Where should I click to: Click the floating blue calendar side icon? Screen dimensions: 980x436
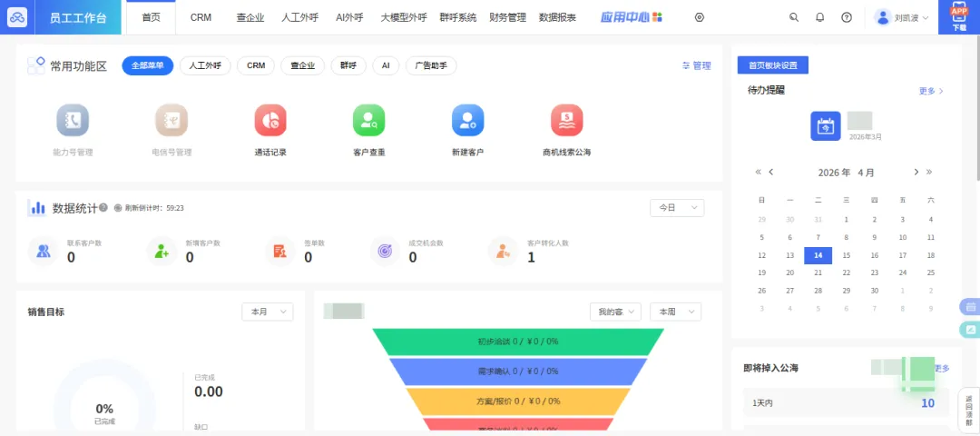(x=971, y=306)
